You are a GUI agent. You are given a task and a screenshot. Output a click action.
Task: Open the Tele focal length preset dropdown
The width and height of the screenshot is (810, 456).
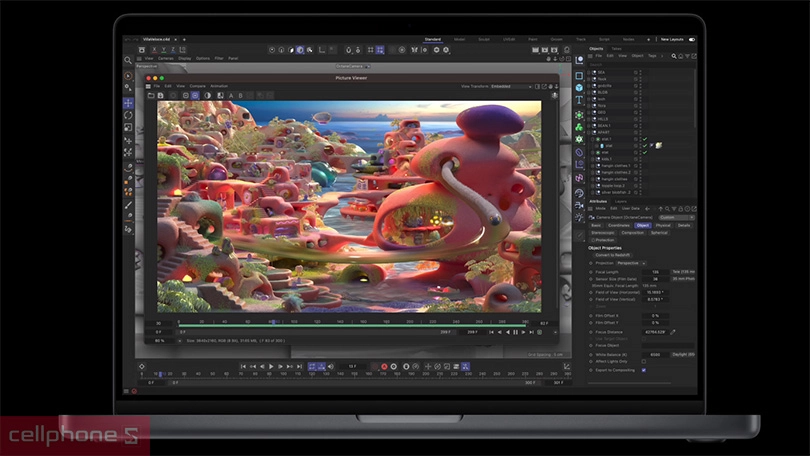[683, 272]
